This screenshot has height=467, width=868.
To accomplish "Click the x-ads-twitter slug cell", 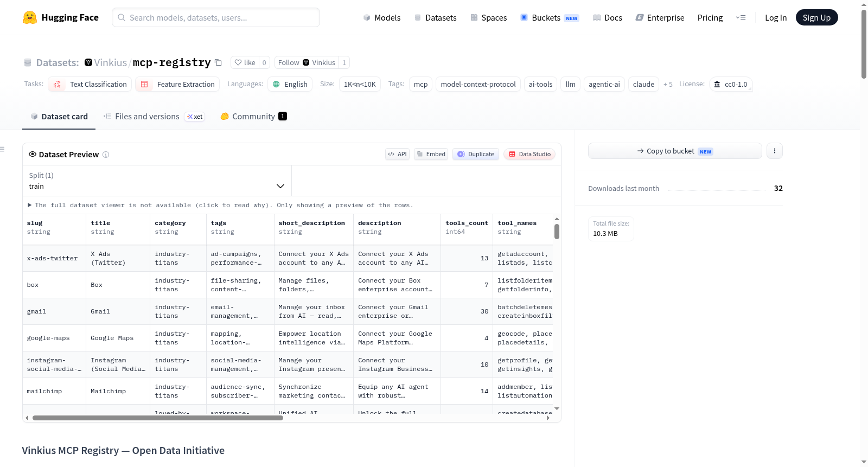I will [x=54, y=258].
